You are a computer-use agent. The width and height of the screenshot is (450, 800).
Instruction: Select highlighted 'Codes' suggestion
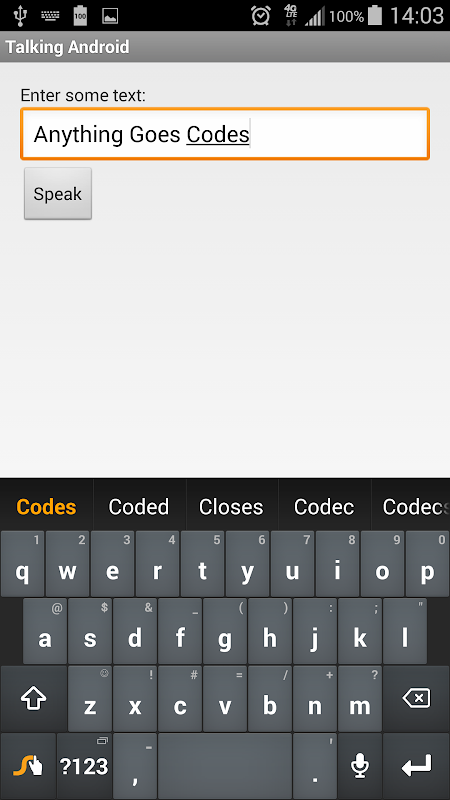[x=46, y=507]
